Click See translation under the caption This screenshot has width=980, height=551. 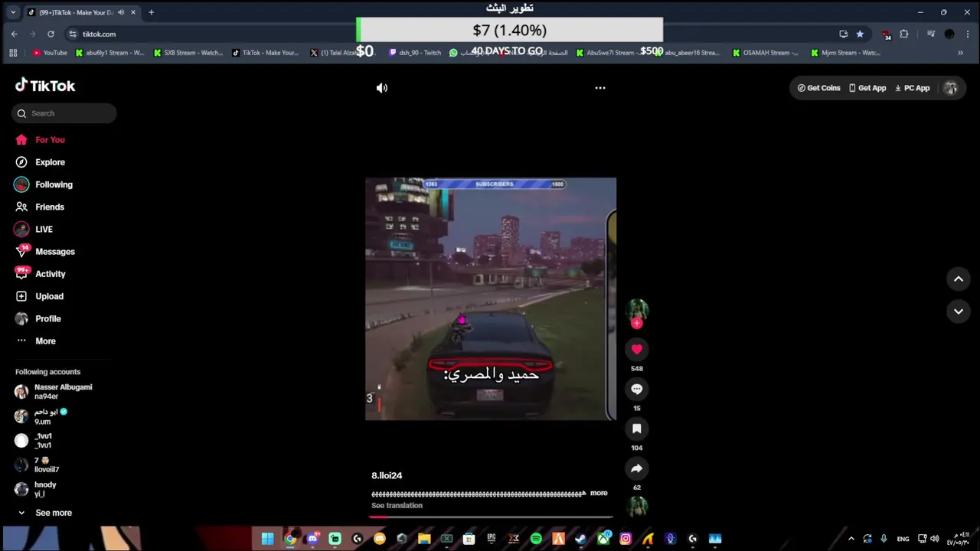click(x=397, y=505)
